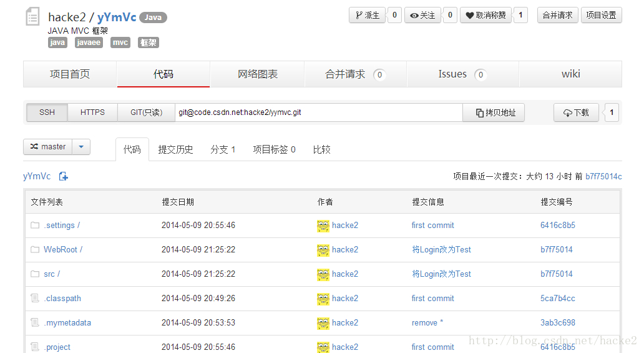Click the 框架 tag
Viewport: 644px width, 353px height.
tap(149, 42)
